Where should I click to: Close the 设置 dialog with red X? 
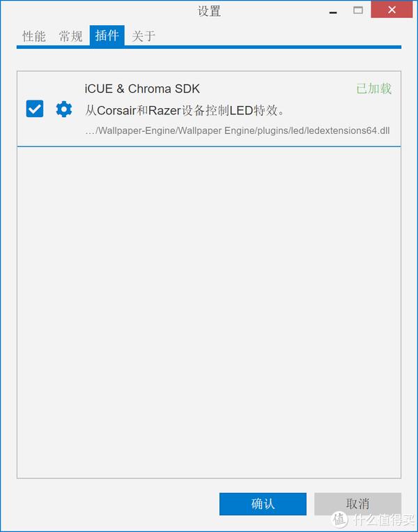click(x=392, y=10)
